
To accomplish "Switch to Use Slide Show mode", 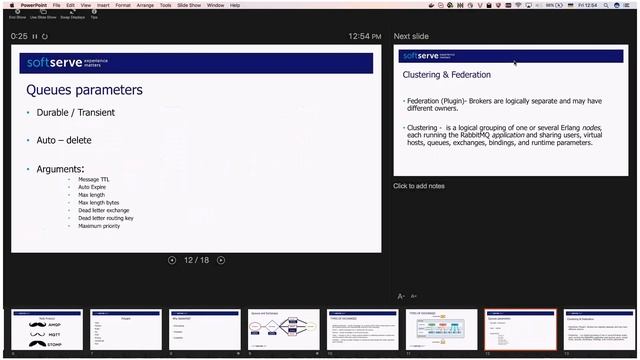I will 43,14.
